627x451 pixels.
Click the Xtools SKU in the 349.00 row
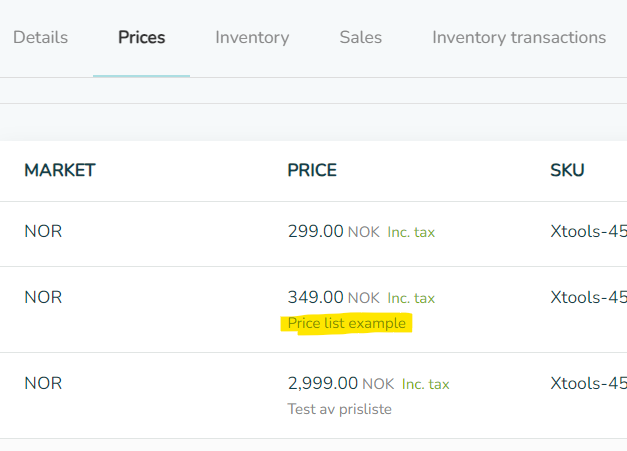(589, 297)
